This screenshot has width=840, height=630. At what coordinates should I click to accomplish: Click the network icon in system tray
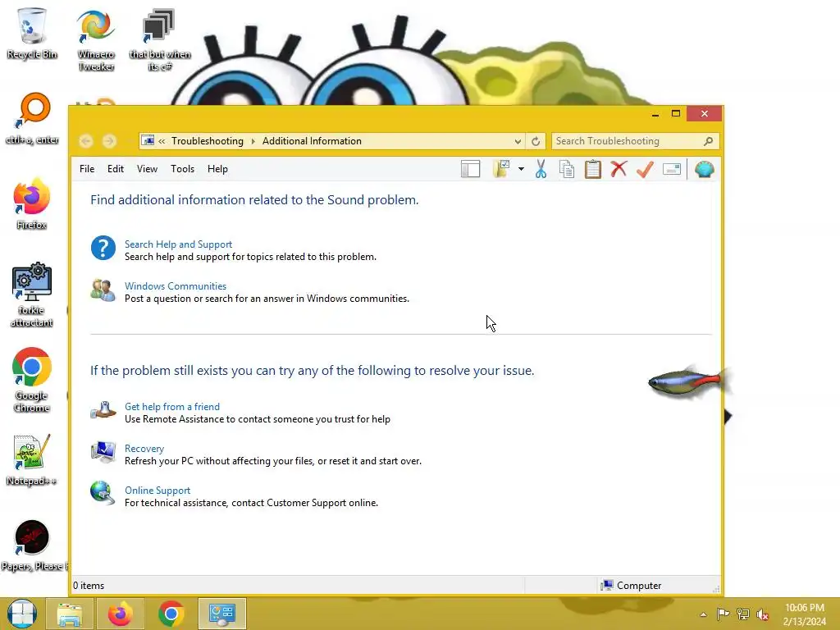743,614
